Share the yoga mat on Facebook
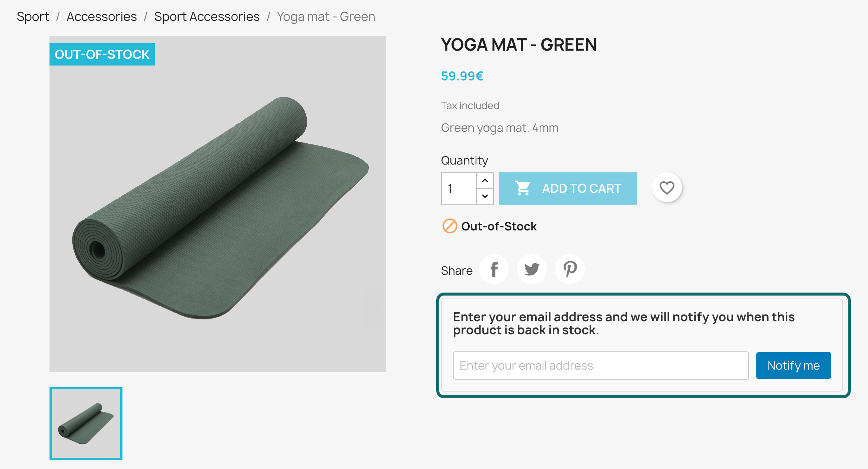 [494, 269]
